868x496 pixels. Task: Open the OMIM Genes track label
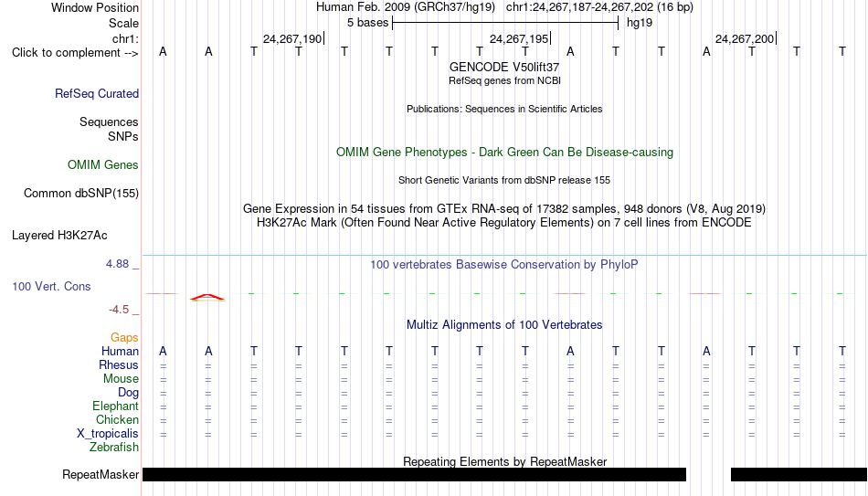[103, 165]
